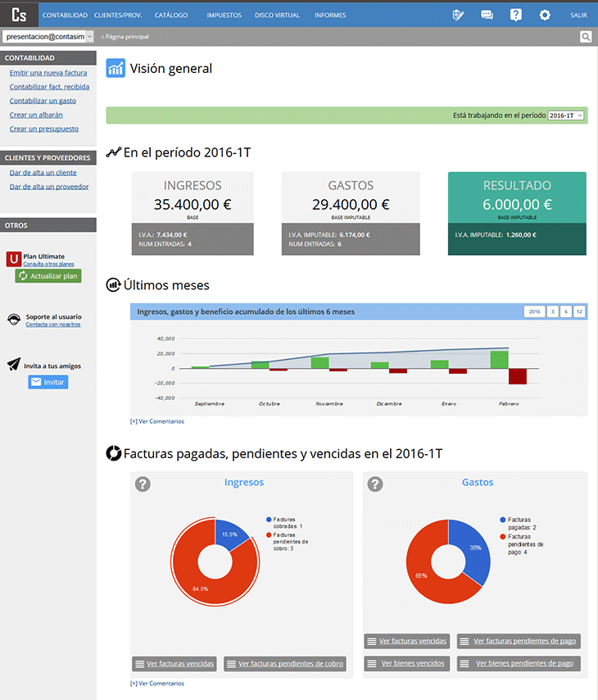
Task: Open the notes/edit document icon in header
Action: click(458, 16)
